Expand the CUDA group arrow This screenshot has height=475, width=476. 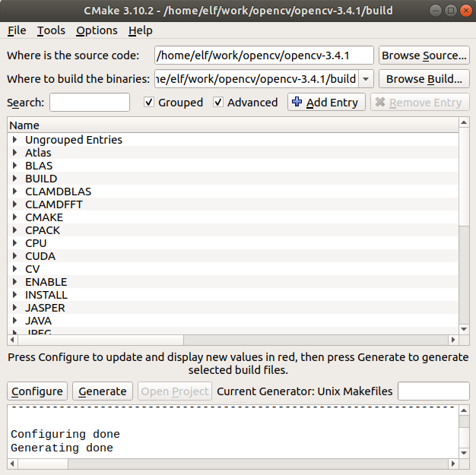click(x=15, y=256)
